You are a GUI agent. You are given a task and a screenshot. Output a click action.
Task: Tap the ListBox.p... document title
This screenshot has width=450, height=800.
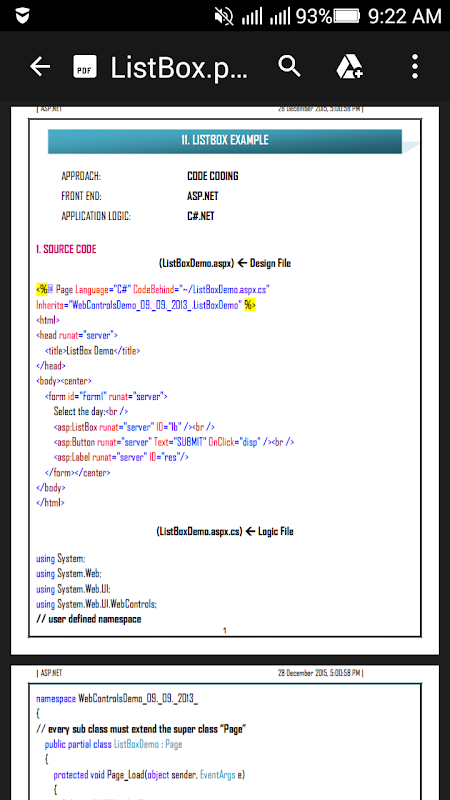click(x=179, y=67)
